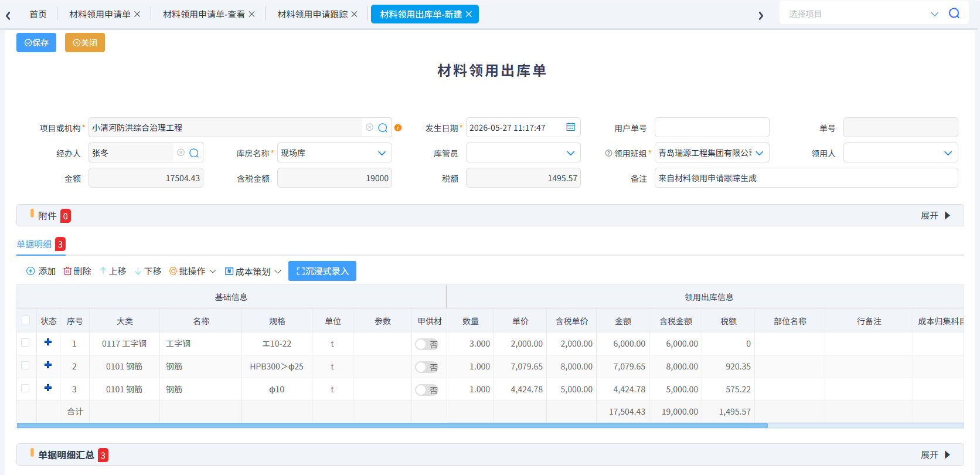The image size is (980, 475).
Task: Switch to the 材料领用申请跟踪 tab
Action: tap(317, 14)
